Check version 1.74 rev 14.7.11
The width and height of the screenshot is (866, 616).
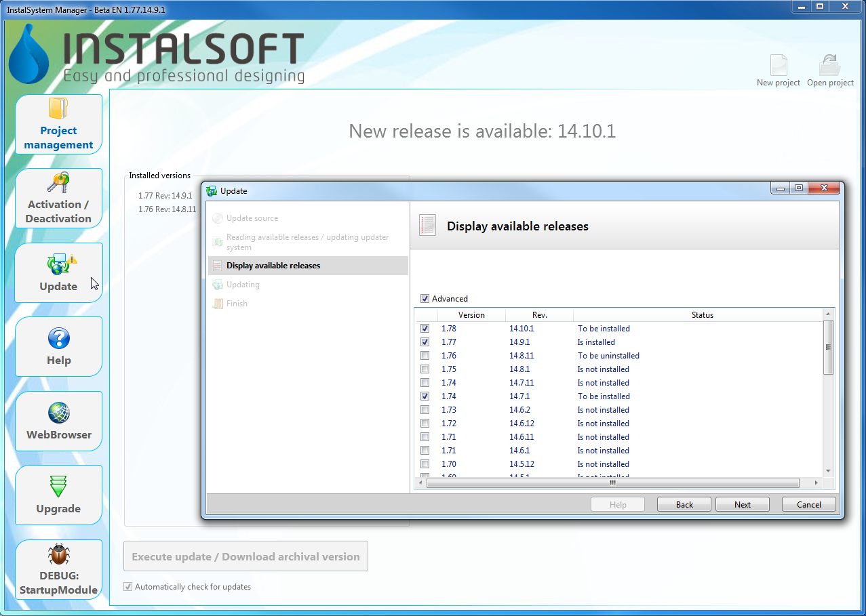pyautogui.click(x=425, y=383)
